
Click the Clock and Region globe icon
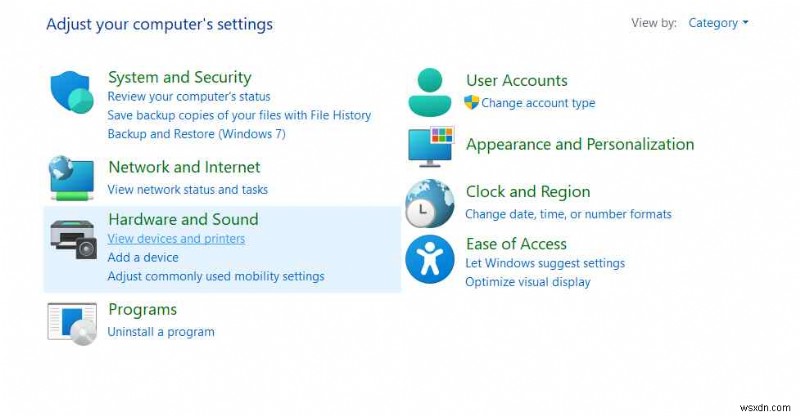430,203
